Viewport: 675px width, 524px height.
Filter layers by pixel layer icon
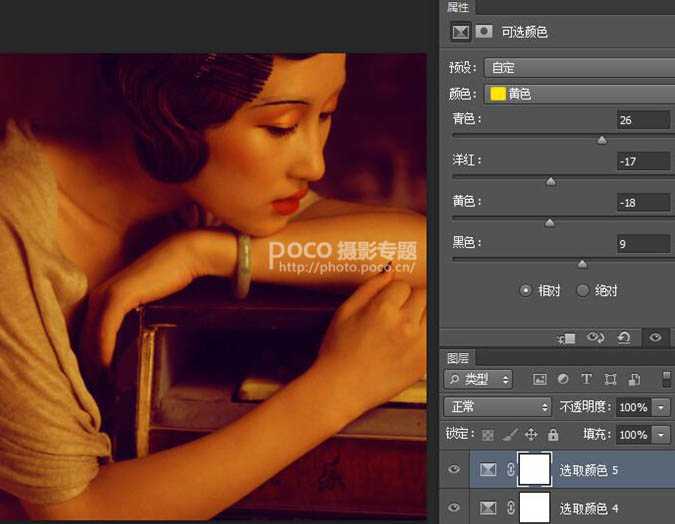540,380
